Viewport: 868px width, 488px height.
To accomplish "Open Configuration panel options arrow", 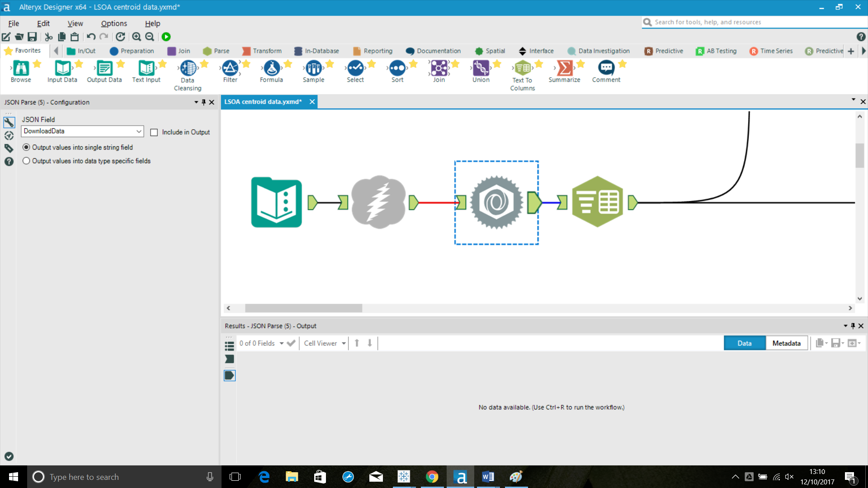I will click(x=196, y=102).
